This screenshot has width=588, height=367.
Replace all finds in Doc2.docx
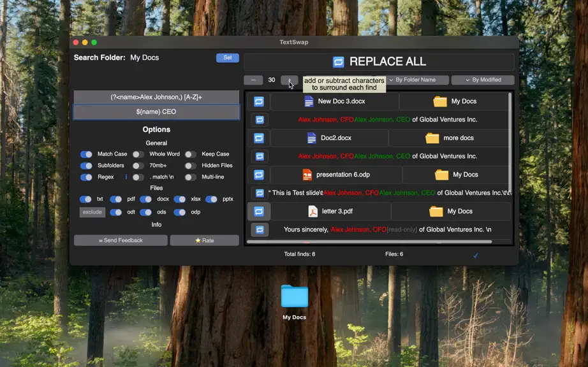[x=259, y=138]
